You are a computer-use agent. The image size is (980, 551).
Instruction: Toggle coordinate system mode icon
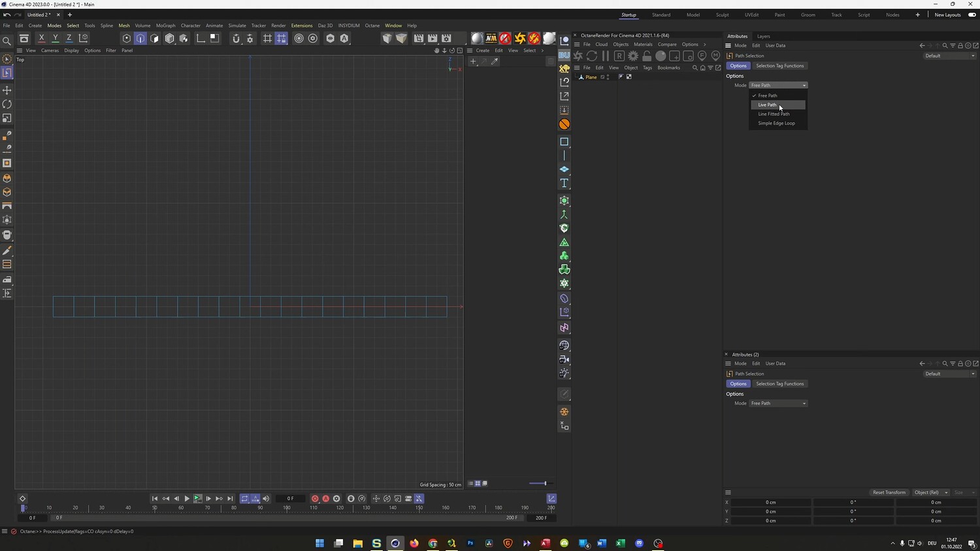tap(84, 39)
